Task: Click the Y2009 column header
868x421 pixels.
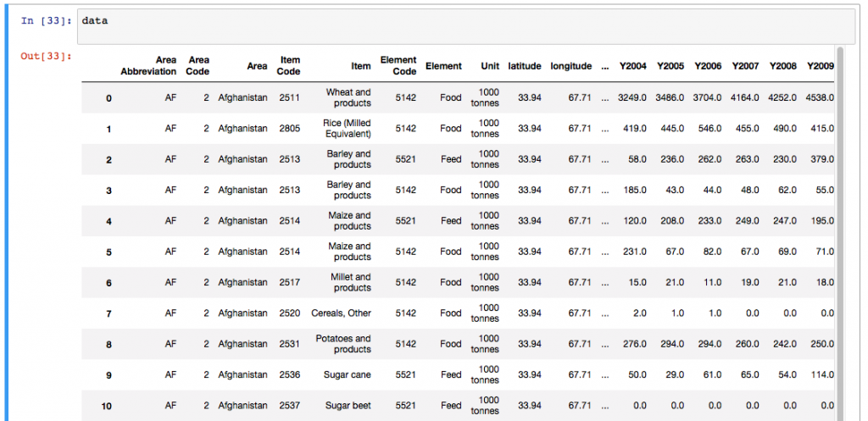Action: 820,66
